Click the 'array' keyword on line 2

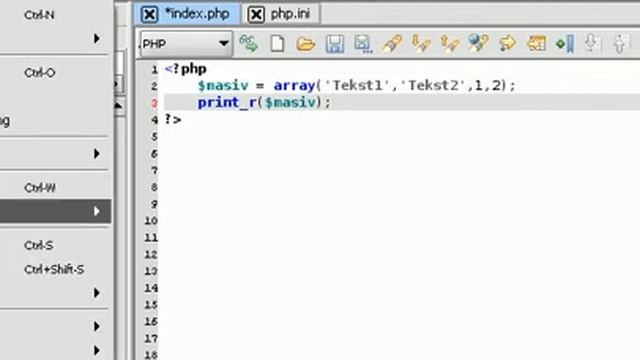click(294, 86)
